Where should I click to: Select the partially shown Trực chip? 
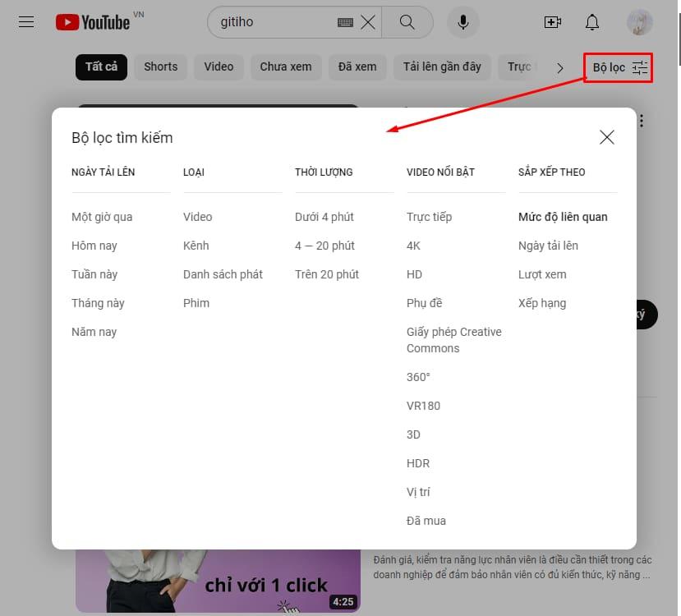519,67
